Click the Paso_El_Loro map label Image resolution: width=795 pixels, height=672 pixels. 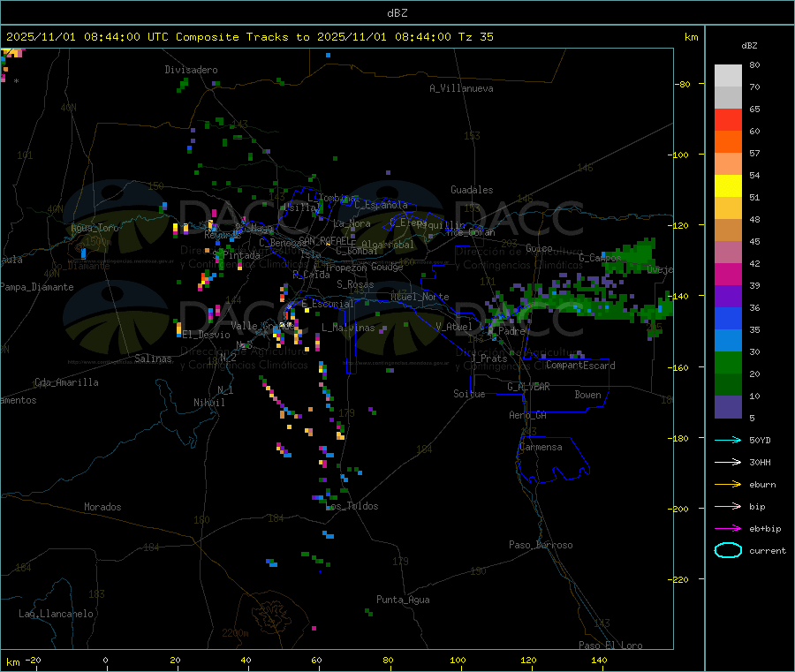(x=610, y=646)
